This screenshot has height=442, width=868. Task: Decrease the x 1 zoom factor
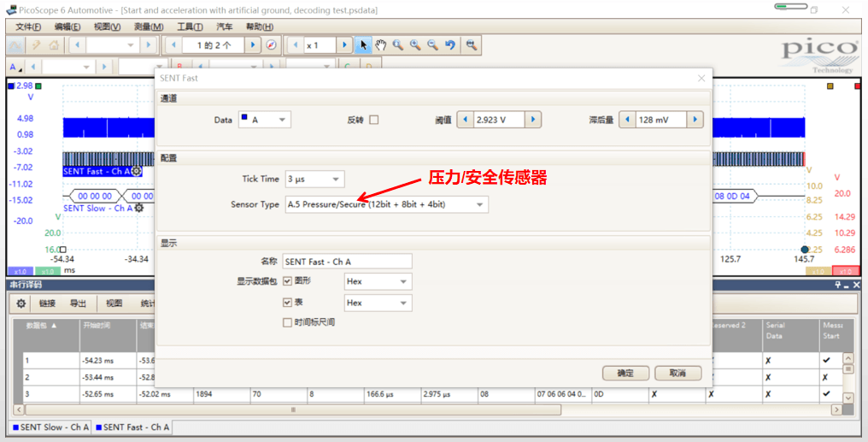(x=295, y=44)
